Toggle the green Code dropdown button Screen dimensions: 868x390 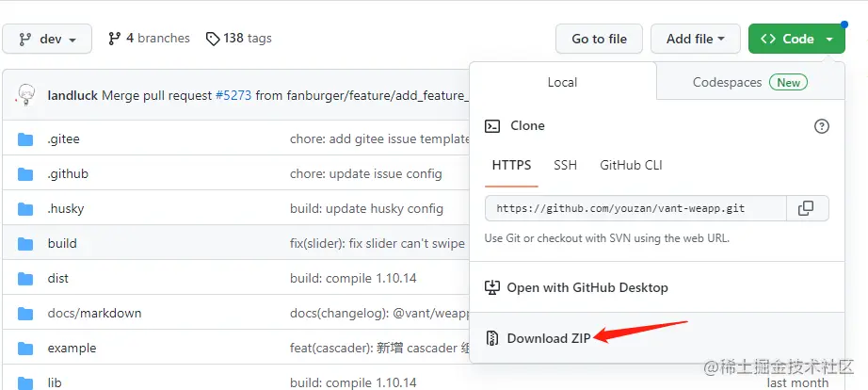coord(796,39)
